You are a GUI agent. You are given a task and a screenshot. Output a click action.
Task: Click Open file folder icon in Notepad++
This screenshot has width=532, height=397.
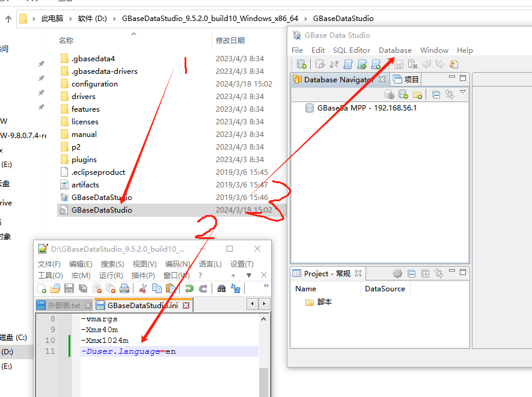click(x=55, y=288)
